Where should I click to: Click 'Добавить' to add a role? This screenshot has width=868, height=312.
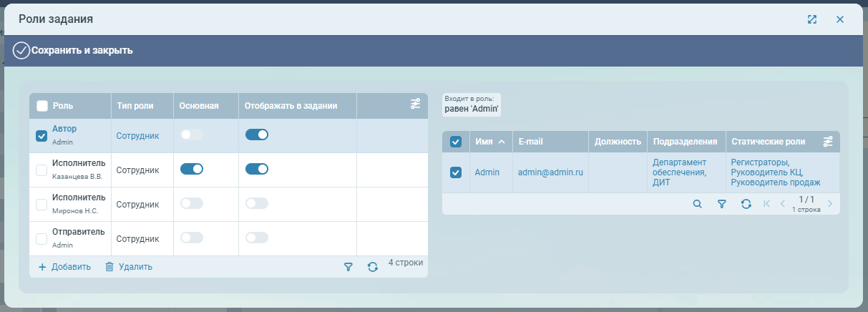[x=64, y=267]
